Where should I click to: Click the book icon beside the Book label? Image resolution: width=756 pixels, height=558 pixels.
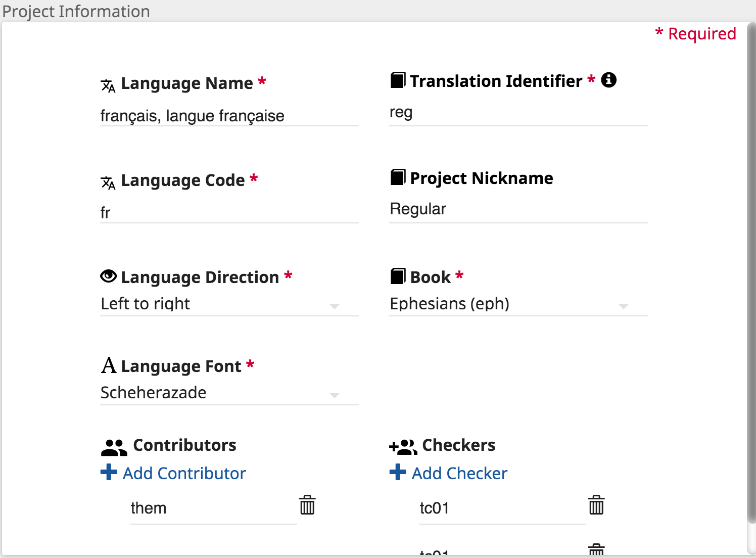398,275
